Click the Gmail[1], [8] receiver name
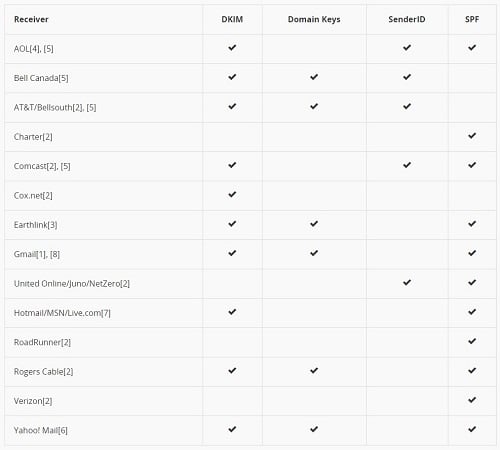The width and height of the screenshot is (500, 450). (x=37, y=254)
